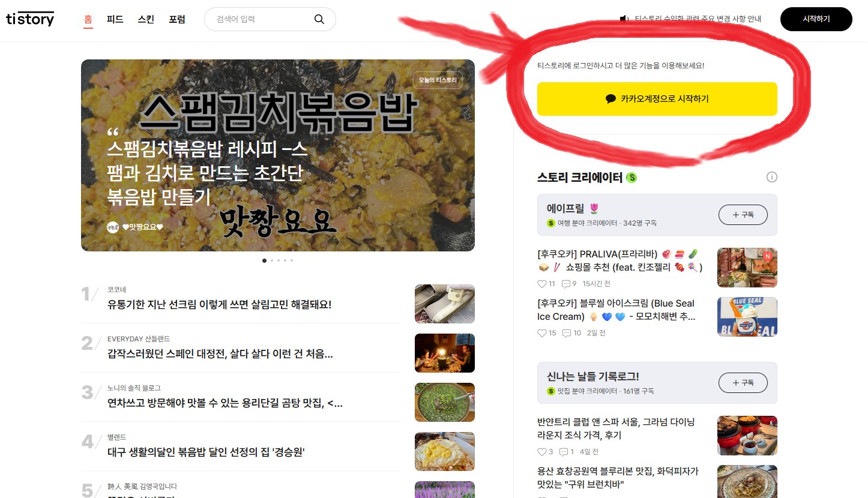The height and width of the screenshot is (498, 868).
Task: Click the search magnifier icon
Action: (319, 19)
